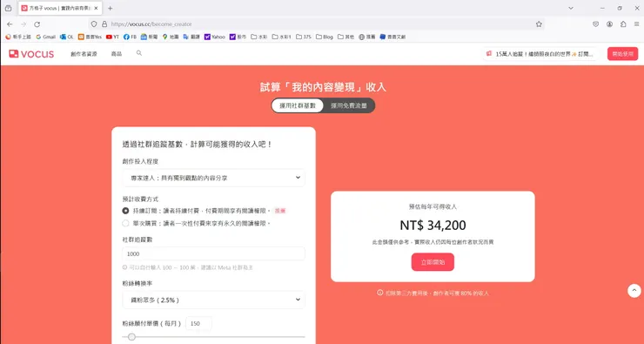Close the vocus browser tab

pyautogui.click(x=96, y=8)
